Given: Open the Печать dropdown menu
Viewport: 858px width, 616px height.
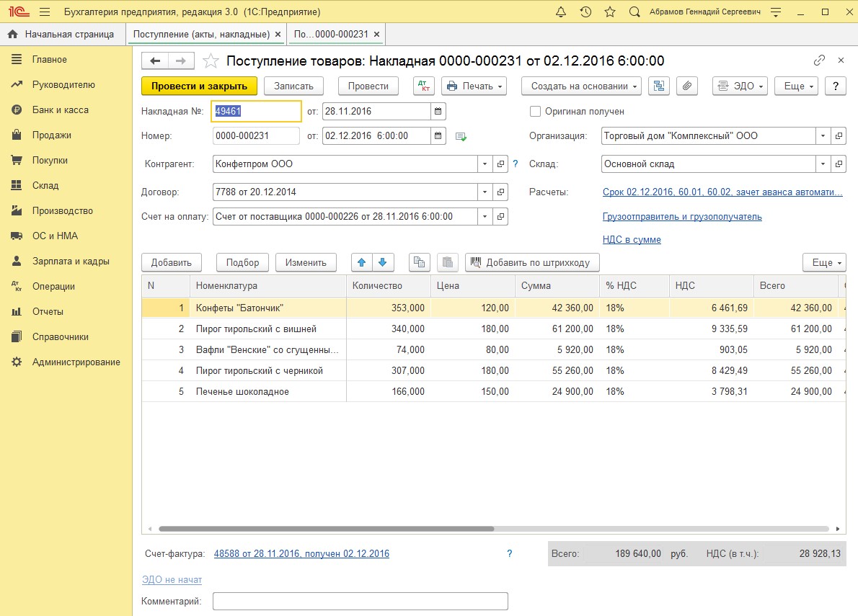Looking at the screenshot, I should [x=474, y=86].
